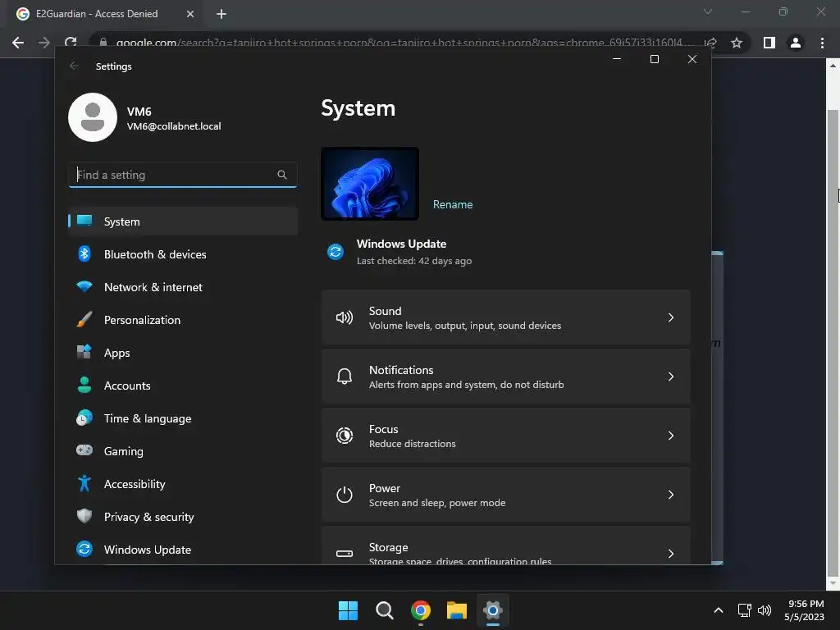The width and height of the screenshot is (840, 630).
Task: Click the Privacy shield icon
Action: tap(84, 516)
